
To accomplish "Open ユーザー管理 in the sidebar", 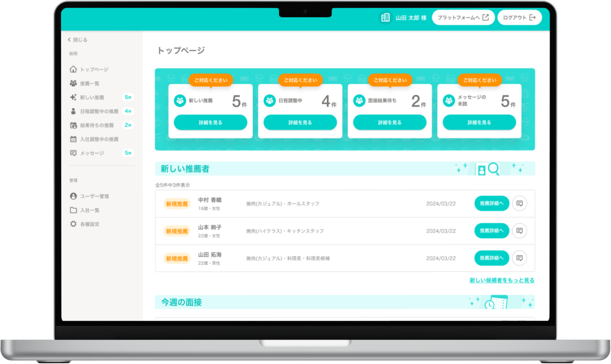I will 94,196.
